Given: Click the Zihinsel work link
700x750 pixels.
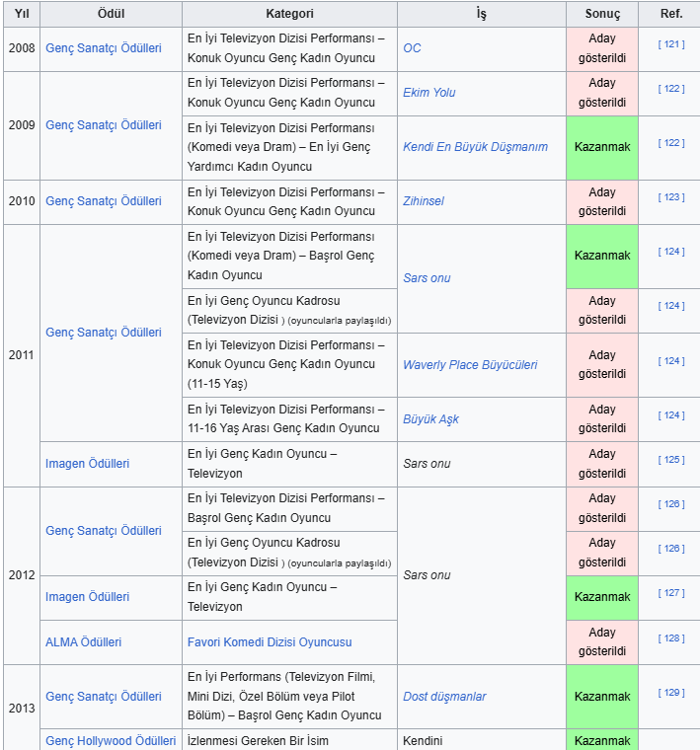Looking at the screenshot, I should click(423, 201).
